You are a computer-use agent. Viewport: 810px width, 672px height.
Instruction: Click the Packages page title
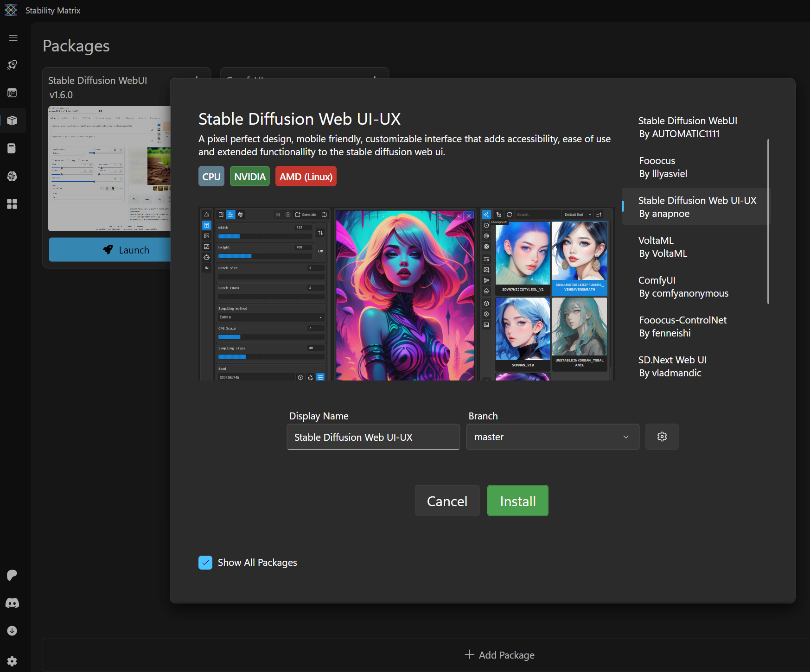(x=76, y=46)
